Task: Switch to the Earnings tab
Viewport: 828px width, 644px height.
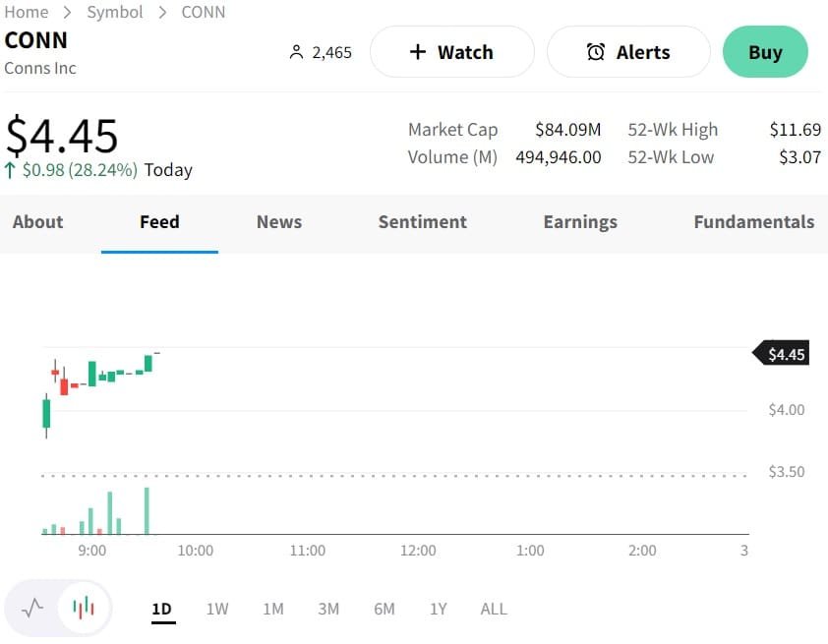Action: tap(580, 222)
